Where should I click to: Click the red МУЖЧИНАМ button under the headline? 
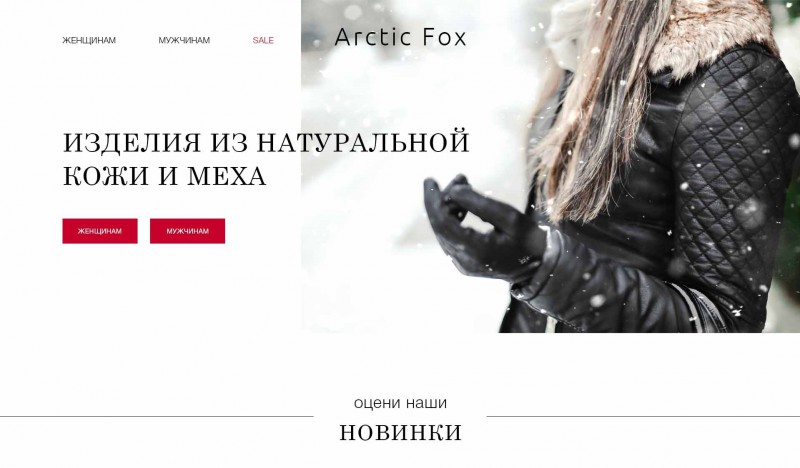[187, 231]
